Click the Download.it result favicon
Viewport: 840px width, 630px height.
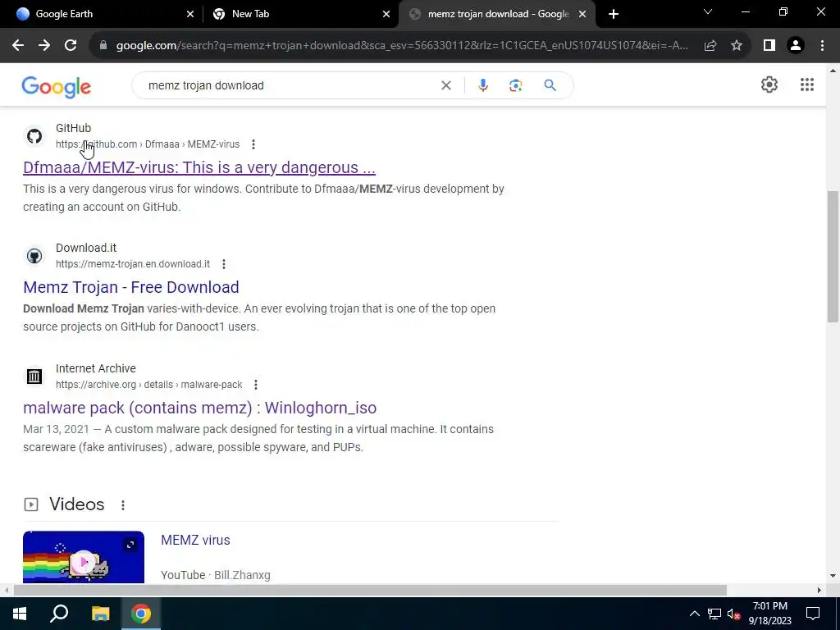34,256
